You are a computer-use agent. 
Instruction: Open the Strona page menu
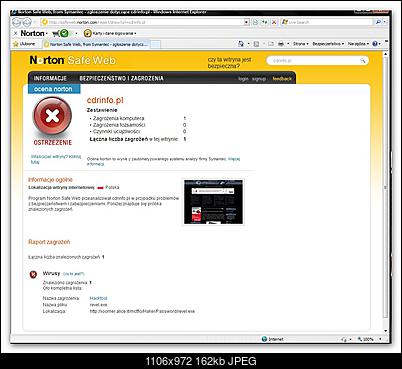pos(300,44)
